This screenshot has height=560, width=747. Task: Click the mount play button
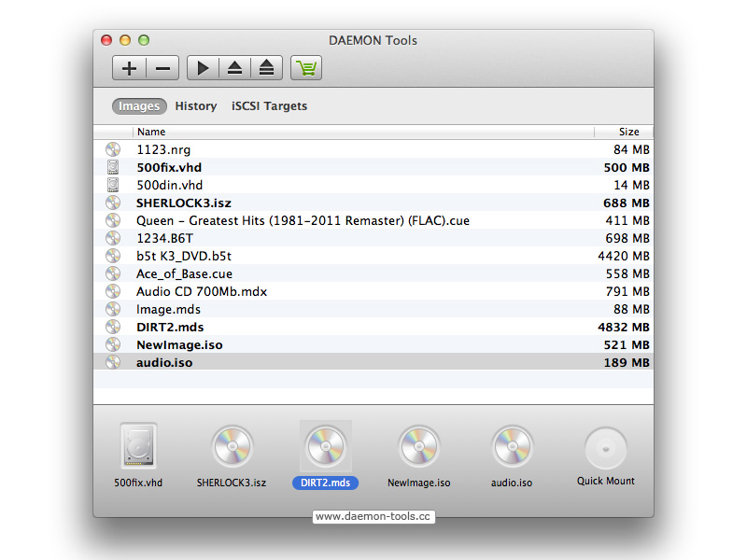[x=203, y=68]
